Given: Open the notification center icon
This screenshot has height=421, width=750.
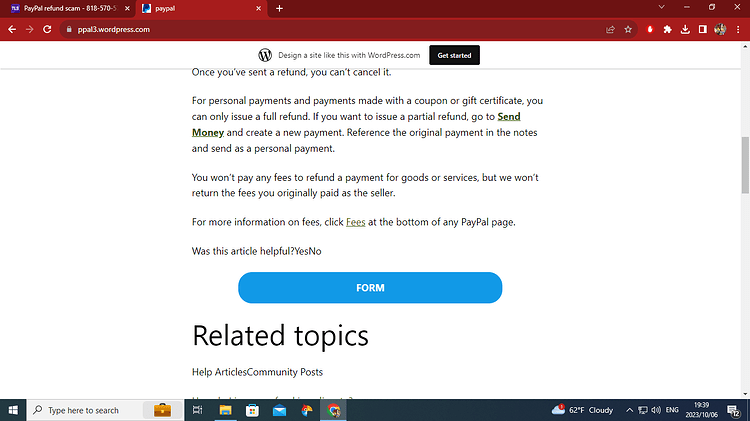Looking at the screenshot, I should (x=734, y=410).
